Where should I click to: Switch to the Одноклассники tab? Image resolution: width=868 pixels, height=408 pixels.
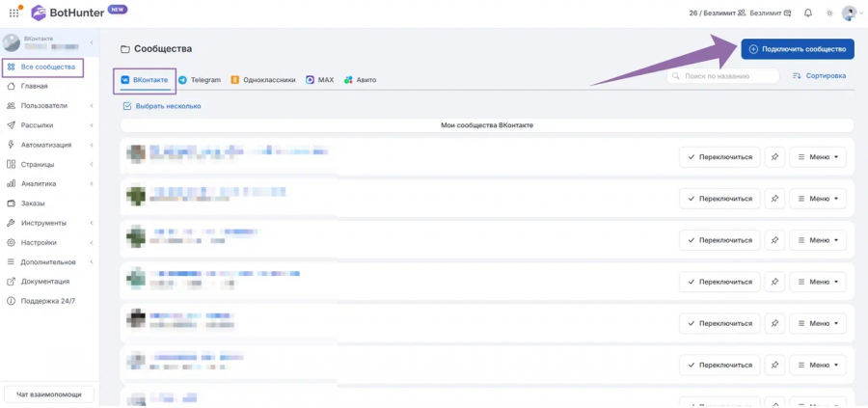(x=263, y=80)
